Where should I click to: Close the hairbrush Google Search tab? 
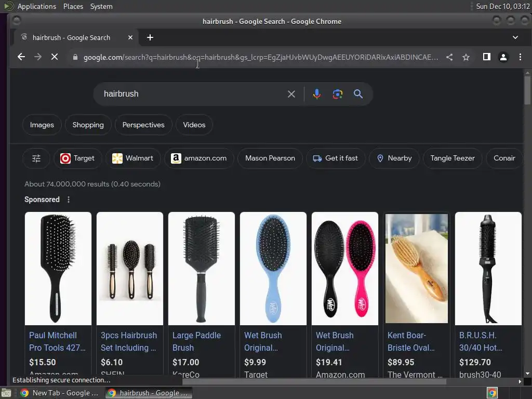click(130, 37)
